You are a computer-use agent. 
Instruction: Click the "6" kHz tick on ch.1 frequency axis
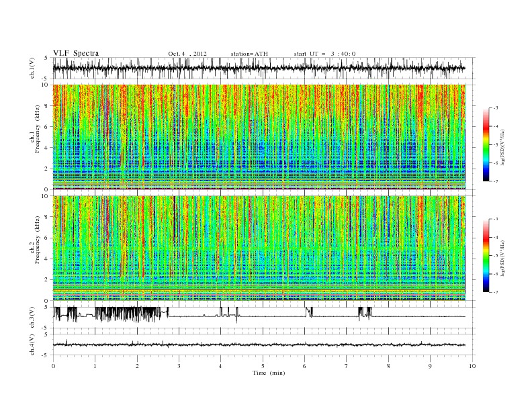[47, 127]
